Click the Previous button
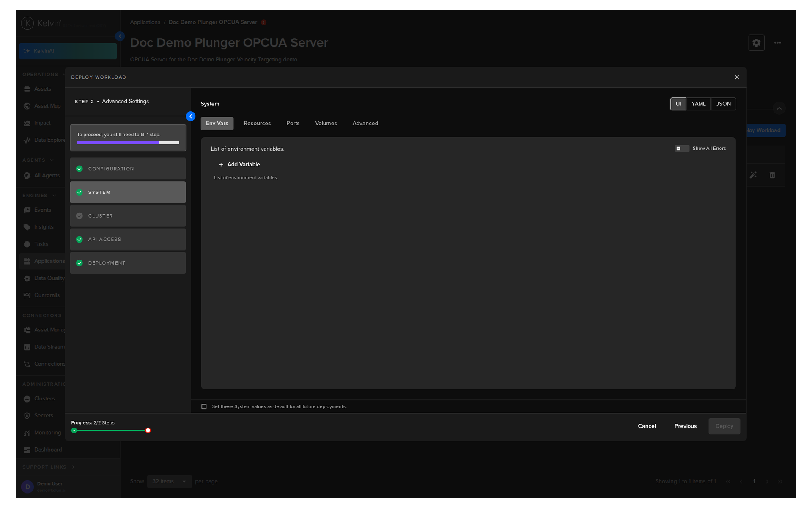This screenshot has width=812, height=508. (x=685, y=426)
